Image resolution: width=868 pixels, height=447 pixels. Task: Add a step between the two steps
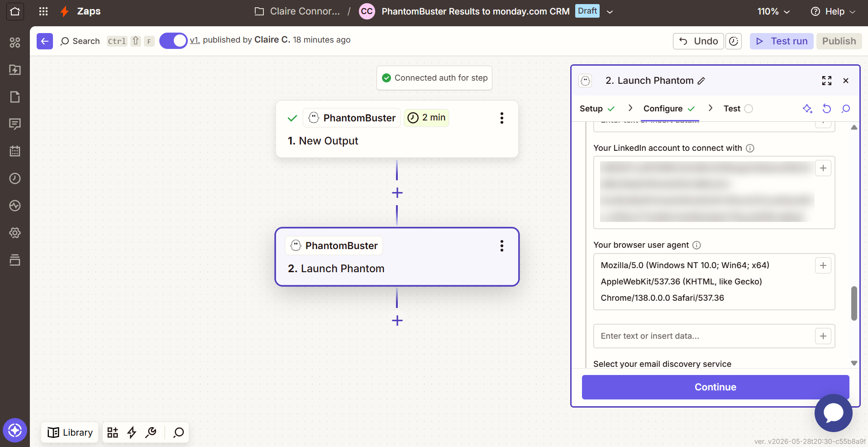pos(397,193)
